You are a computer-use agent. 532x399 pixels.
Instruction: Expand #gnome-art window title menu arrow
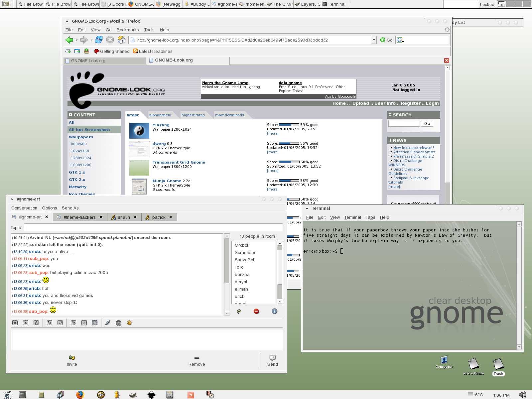pos(12,199)
